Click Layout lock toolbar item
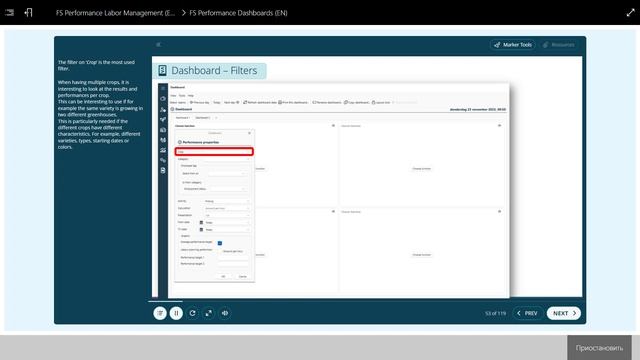The width and height of the screenshot is (640, 360). tap(381, 102)
